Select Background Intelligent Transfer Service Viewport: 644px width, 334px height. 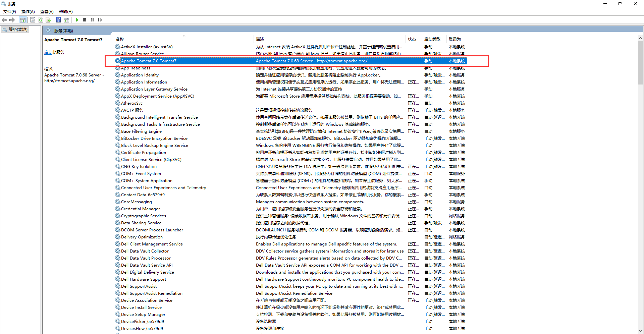coord(290,117)
